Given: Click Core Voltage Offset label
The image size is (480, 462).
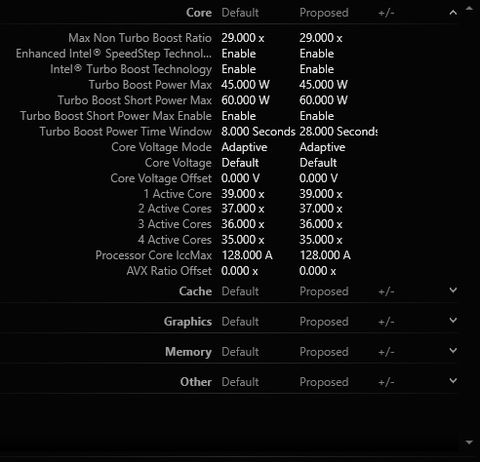Looking at the screenshot, I should pos(161,178).
